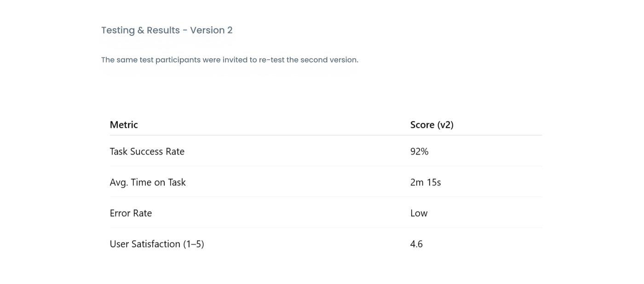Select the Score (v2) column header
This screenshot has height=284, width=644.
pyautogui.click(x=431, y=125)
